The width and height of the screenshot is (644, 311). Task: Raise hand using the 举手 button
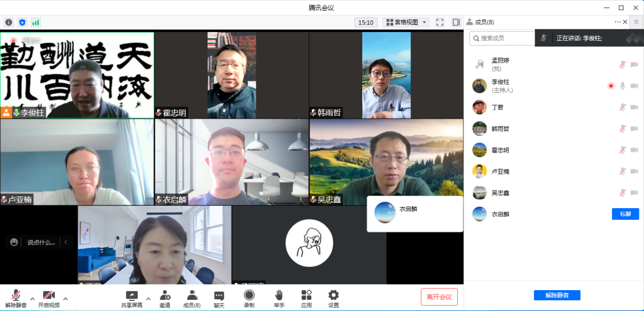click(279, 298)
